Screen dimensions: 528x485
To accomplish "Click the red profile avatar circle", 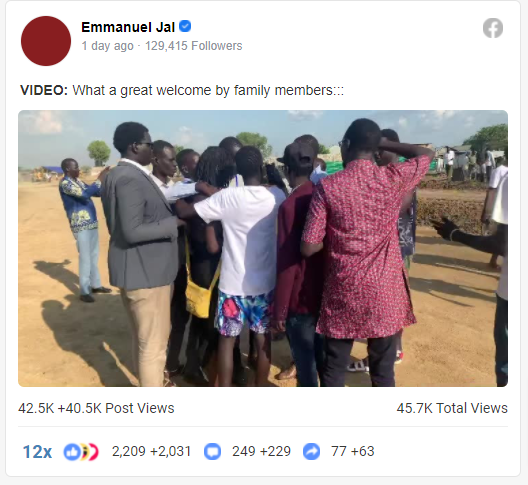I will (46, 41).
